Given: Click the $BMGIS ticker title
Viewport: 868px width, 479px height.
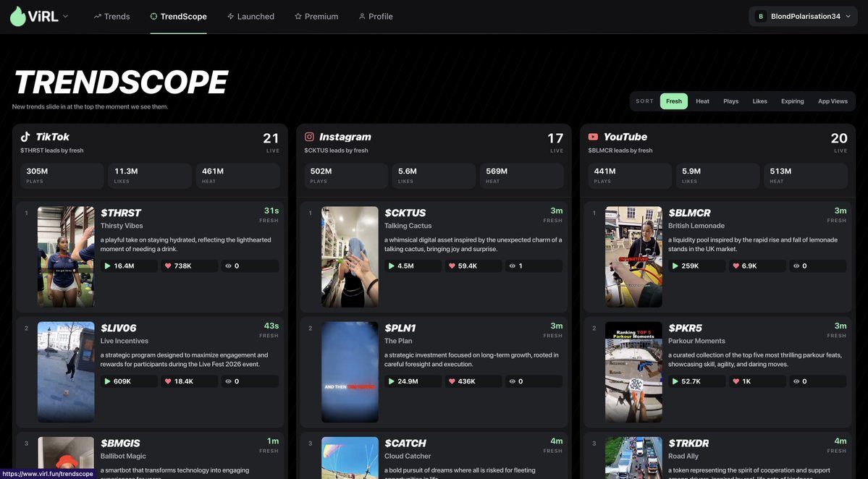Looking at the screenshot, I should coord(120,443).
